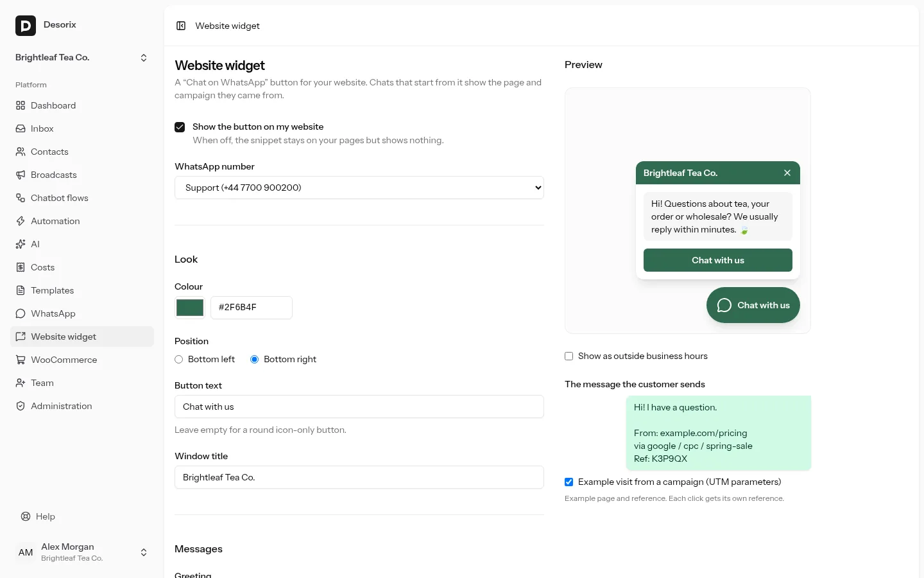This screenshot has width=924, height=578.
Task: Navigate to Chatbot flows
Action: 82,198
